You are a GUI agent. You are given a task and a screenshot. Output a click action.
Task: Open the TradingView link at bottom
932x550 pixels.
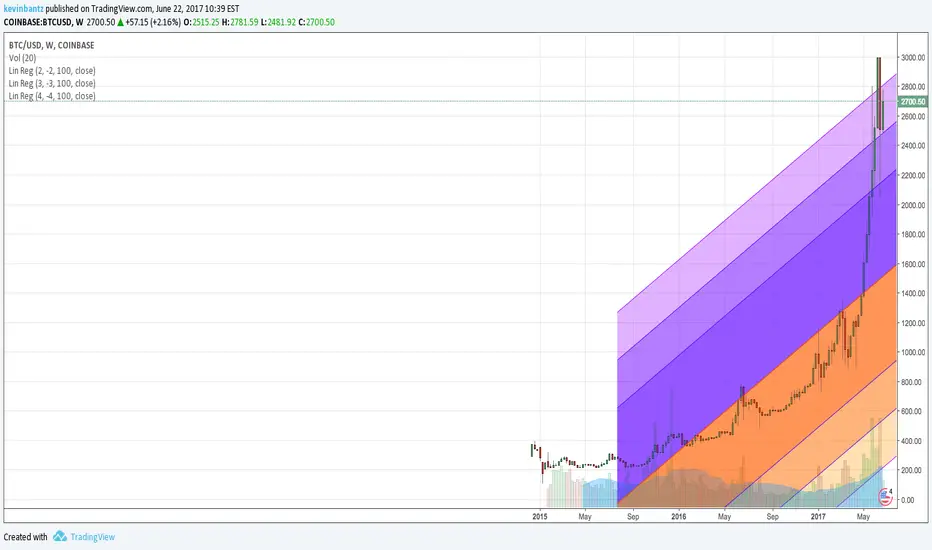pos(92,537)
